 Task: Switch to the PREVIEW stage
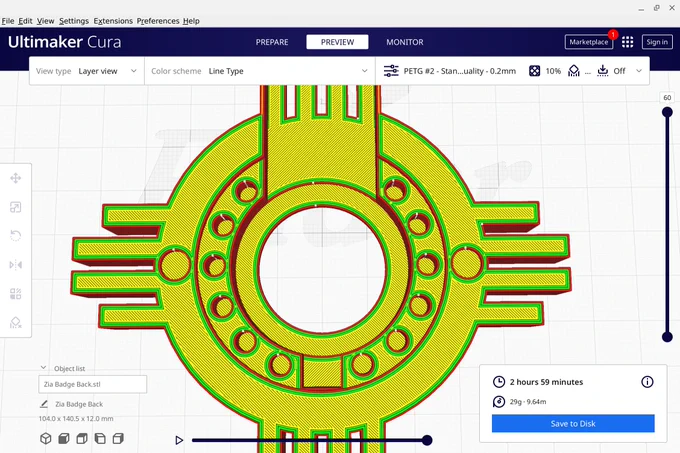coord(337,42)
